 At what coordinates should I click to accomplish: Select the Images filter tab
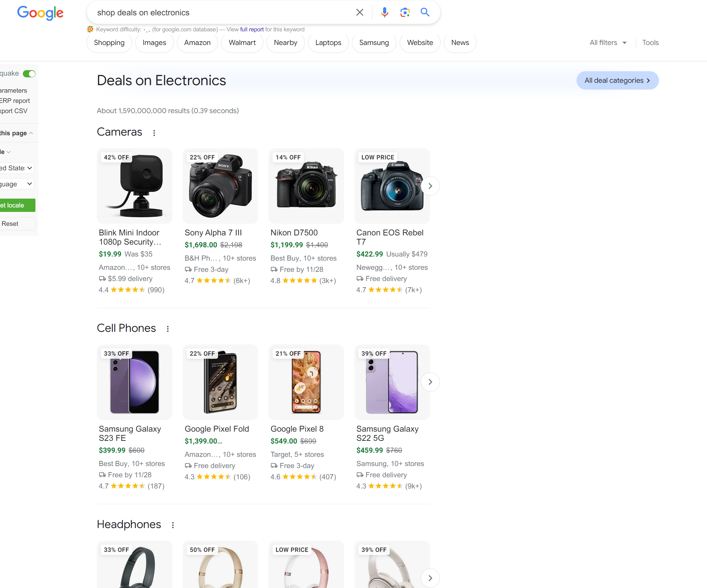pos(154,43)
